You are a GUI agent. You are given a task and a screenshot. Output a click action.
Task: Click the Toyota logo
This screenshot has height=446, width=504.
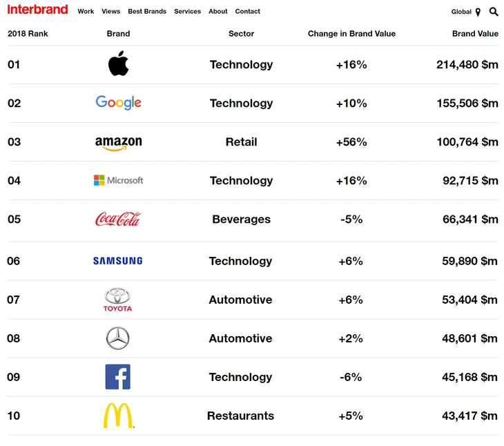tap(117, 300)
